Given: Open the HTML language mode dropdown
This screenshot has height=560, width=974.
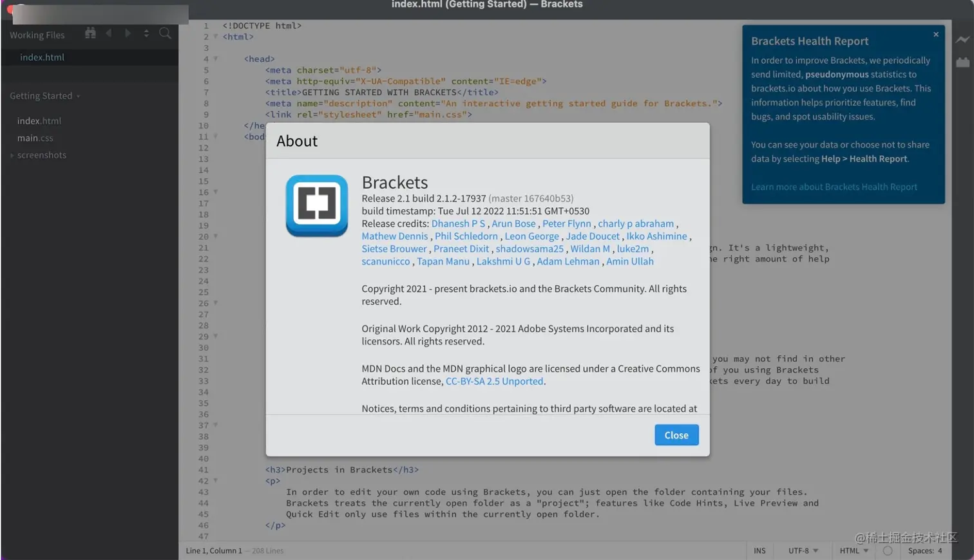Looking at the screenshot, I should click(x=854, y=550).
